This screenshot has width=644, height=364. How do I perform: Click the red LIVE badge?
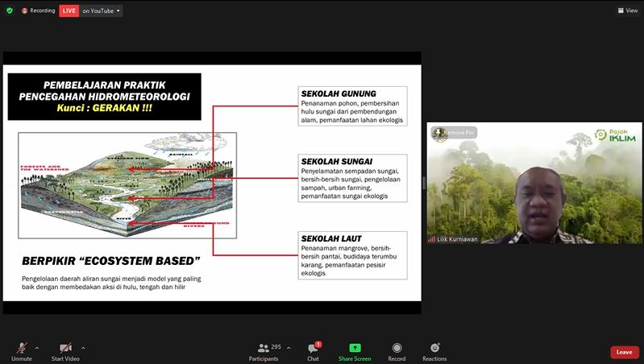(x=69, y=10)
